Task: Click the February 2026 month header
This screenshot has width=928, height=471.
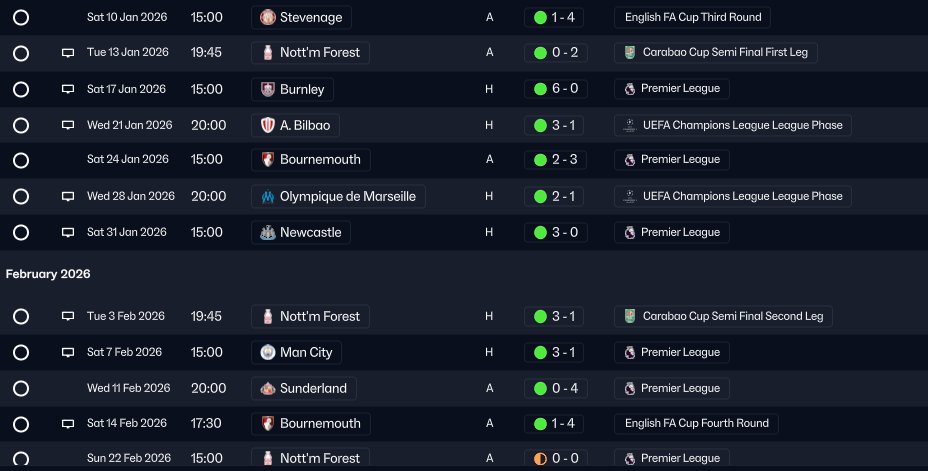Action: pos(48,274)
